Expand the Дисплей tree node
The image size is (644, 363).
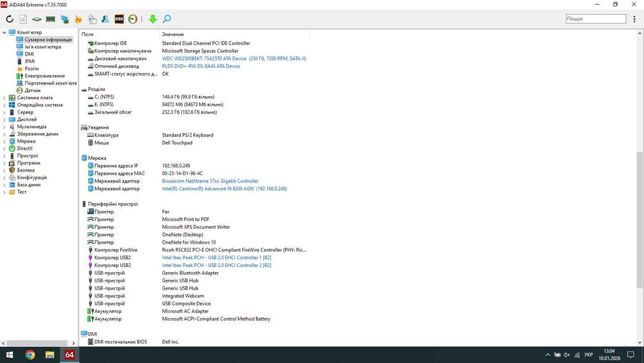point(4,120)
